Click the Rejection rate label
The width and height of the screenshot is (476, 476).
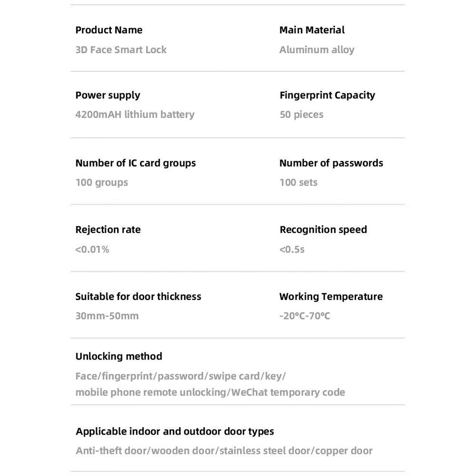click(x=108, y=230)
